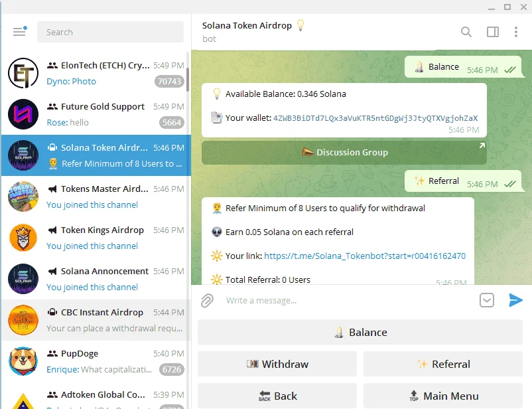532x409 pixels.
Task: Click the megaphone icon beside Token Kings Airdrop
Action: tap(52, 230)
